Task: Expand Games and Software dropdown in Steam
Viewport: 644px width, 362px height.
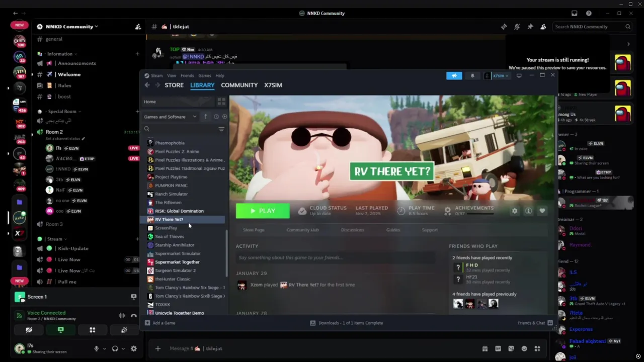Action: (170, 117)
